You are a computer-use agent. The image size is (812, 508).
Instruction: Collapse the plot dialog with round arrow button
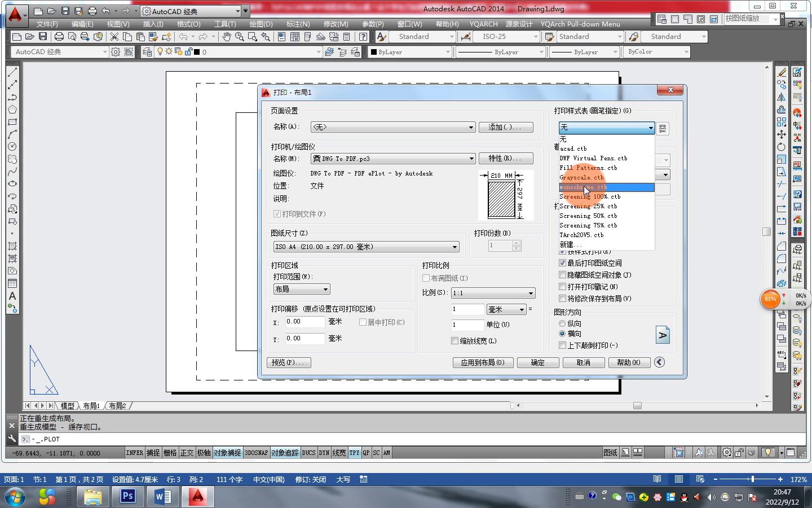(659, 362)
